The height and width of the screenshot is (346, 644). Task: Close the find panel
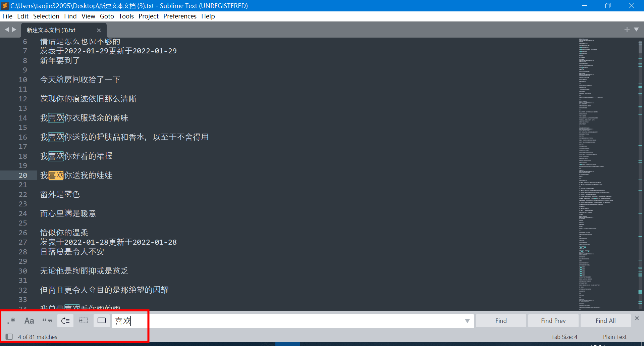click(637, 318)
